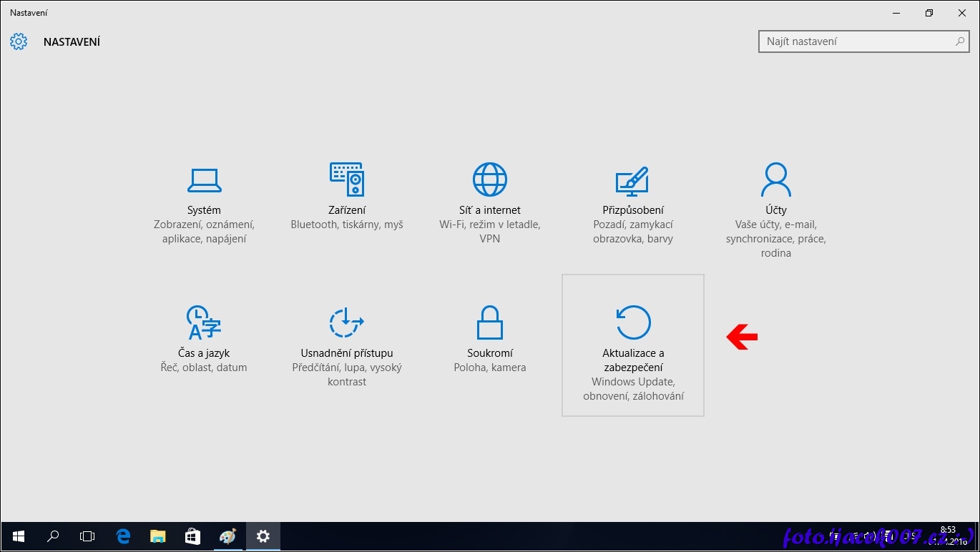The height and width of the screenshot is (552, 980).
Task: Launch Microsoft Edge from the taskbar
Action: (x=123, y=536)
